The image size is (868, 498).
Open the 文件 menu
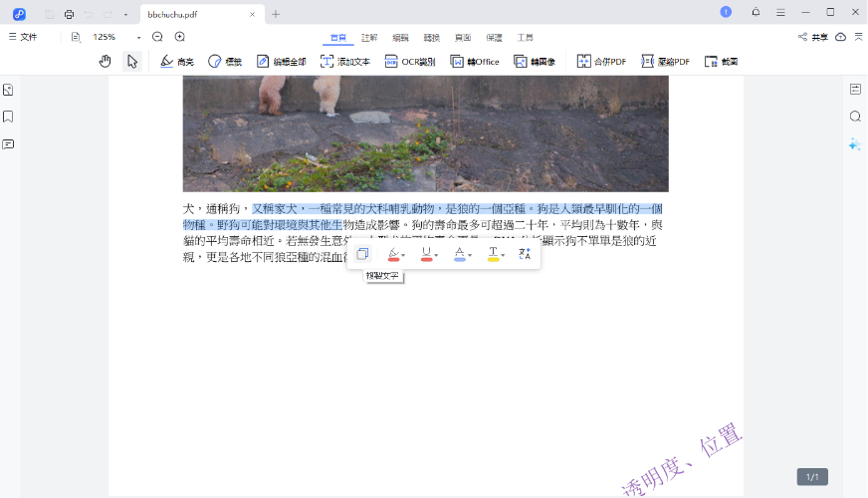click(23, 37)
